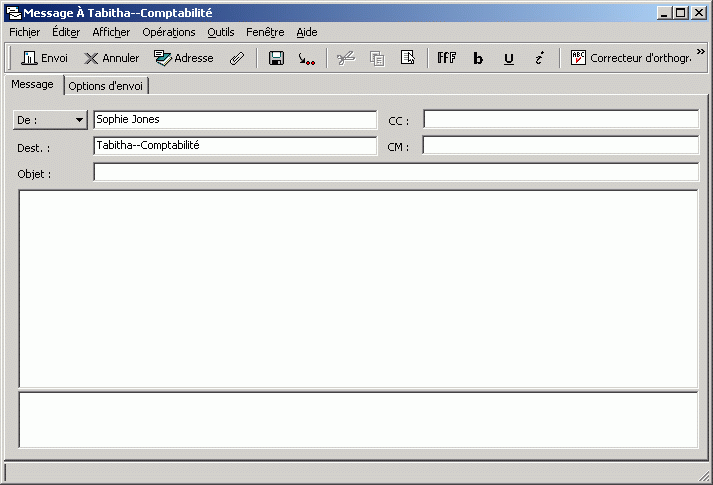Click the copy icon in toolbar
The height and width of the screenshot is (485, 713).
377,58
